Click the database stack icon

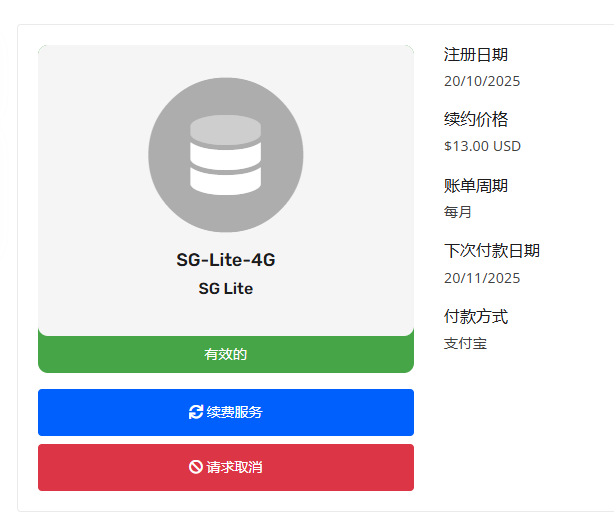[225, 154]
